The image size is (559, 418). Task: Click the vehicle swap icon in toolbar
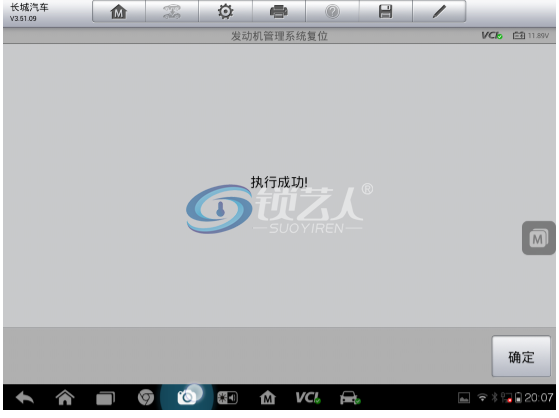[x=172, y=12]
